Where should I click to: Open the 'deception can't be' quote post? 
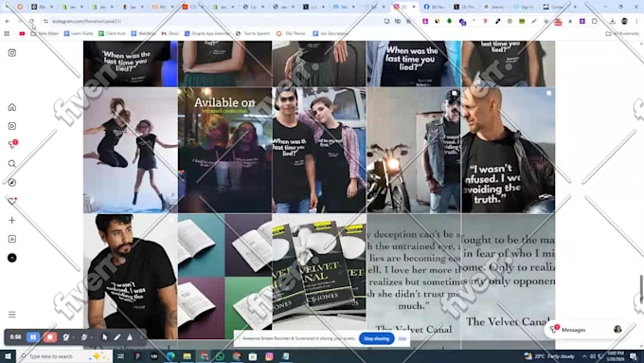[414, 276]
